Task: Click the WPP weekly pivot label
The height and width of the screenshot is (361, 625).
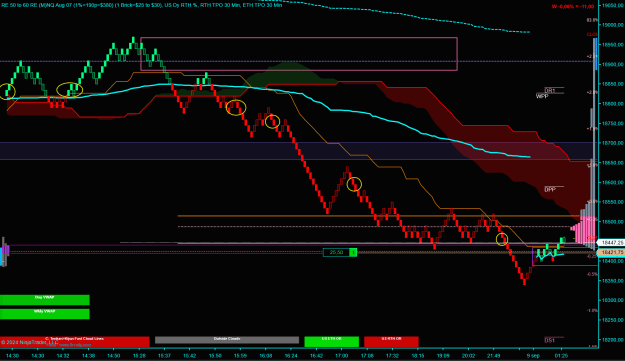Action: tap(542, 96)
